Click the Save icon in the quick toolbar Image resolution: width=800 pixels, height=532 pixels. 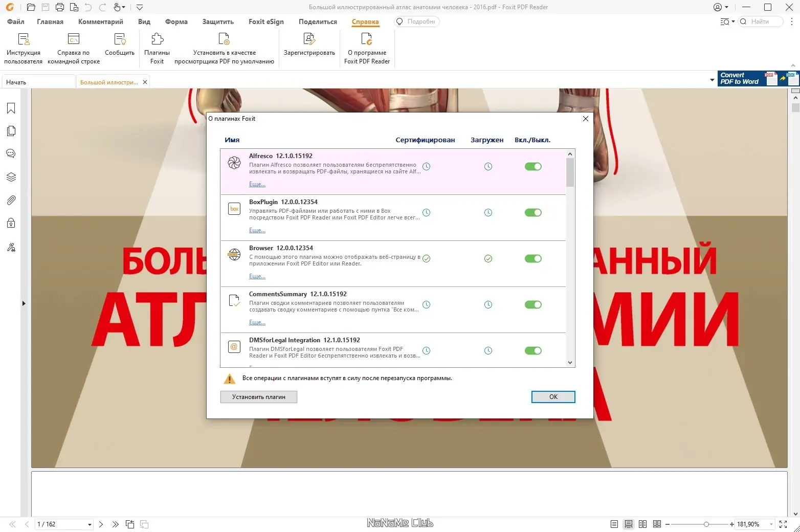click(x=46, y=7)
